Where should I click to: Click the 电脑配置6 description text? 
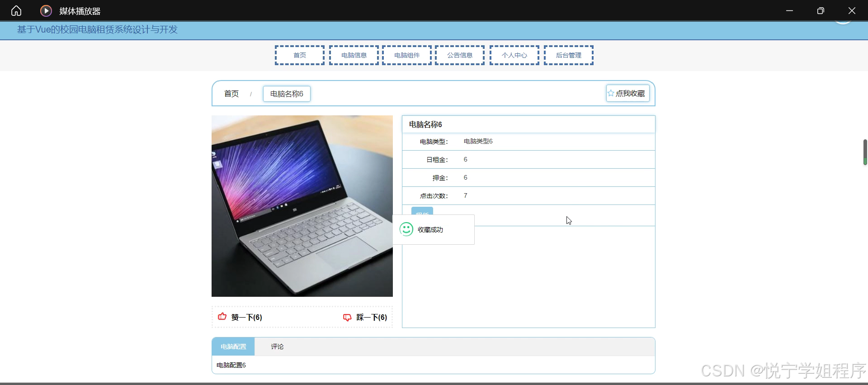(x=231, y=365)
